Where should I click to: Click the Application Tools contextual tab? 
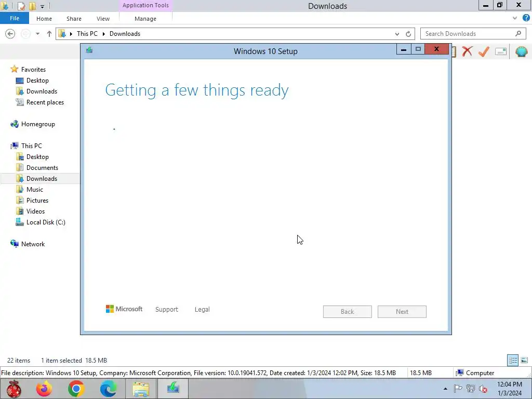[145, 5]
